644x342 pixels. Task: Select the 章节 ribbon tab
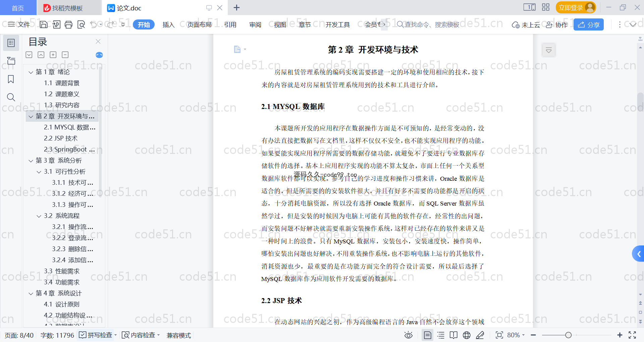pyautogui.click(x=305, y=24)
